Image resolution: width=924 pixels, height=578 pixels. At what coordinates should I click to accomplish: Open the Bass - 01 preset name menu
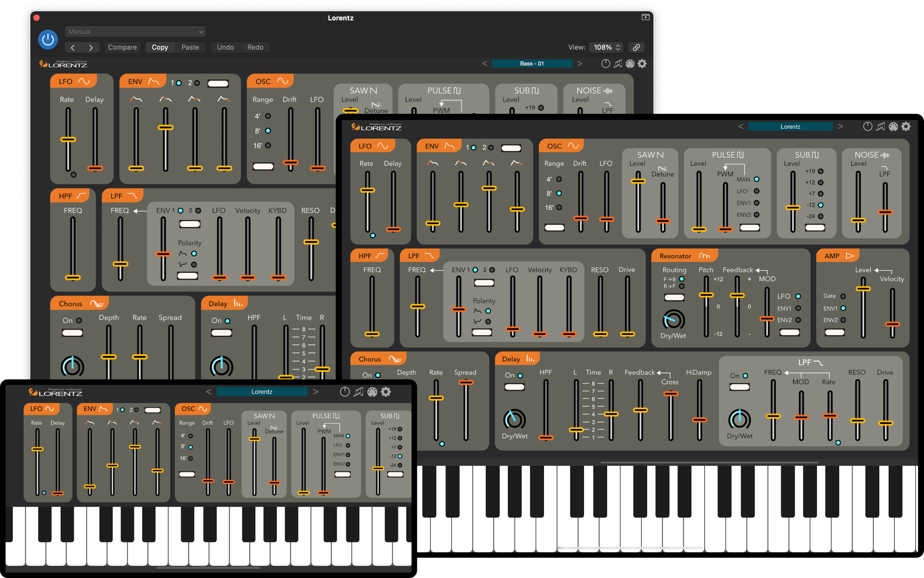532,64
